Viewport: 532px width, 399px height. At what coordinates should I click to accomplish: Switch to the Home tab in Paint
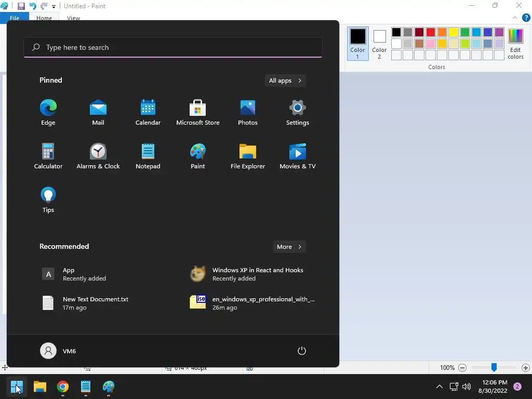[44, 18]
